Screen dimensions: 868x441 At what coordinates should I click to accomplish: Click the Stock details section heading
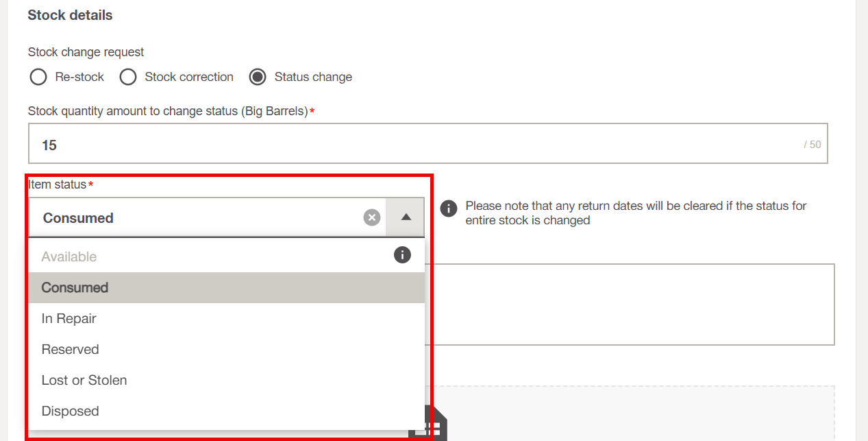pyautogui.click(x=70, y=15)
